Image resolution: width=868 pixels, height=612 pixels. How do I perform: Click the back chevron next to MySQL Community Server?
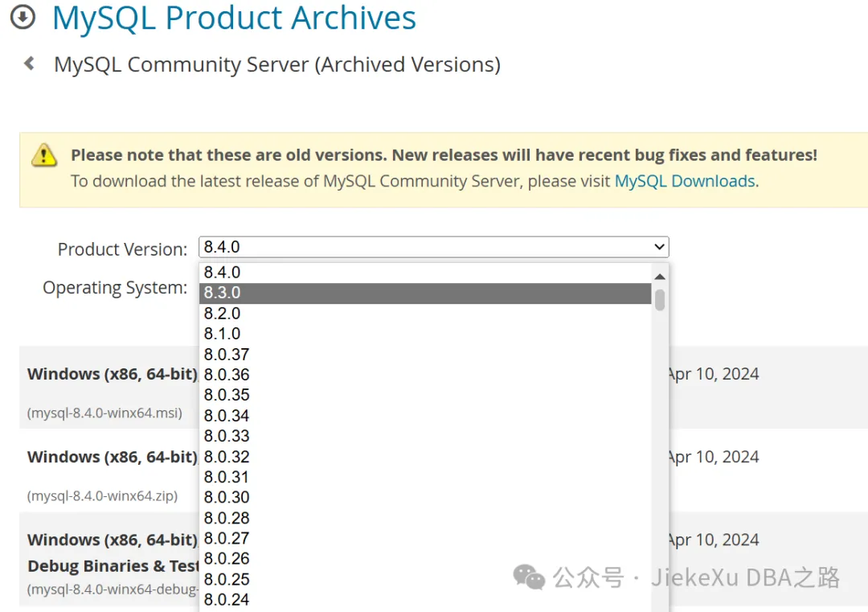[31, 64]
